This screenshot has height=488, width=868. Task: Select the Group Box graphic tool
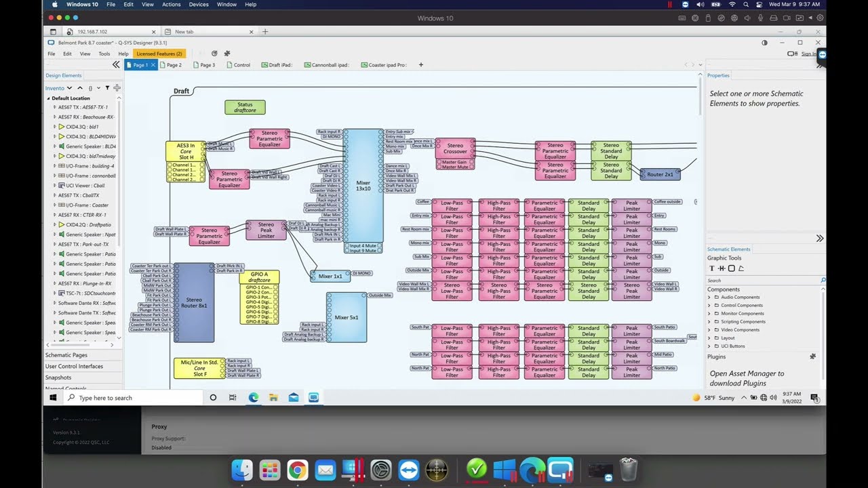coord(731,268)
